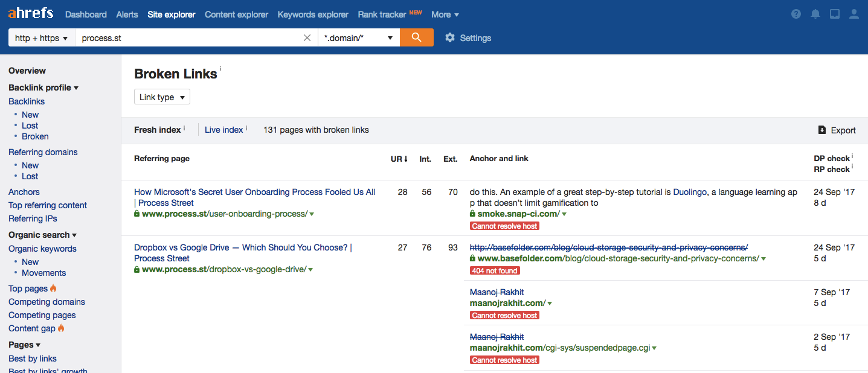The width and height of the screenshot is (868, 373).
Task: Click the lock icon before dropbox-vs-google-drive URL
Action: click(x=137, y=269)
